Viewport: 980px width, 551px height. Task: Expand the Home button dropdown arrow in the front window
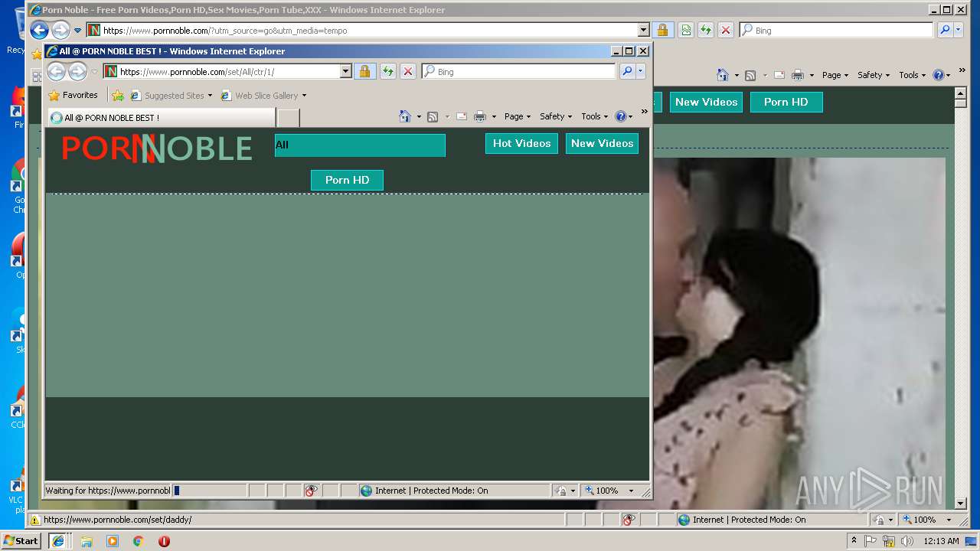(x=419, y=117)
